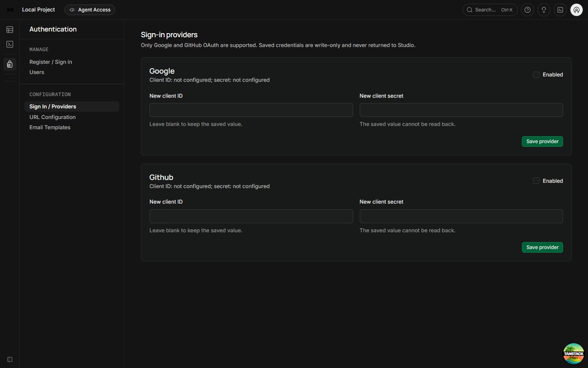Click the Sign-in providers title
This screenshot has height=368, width=588.
coord(169,35)
